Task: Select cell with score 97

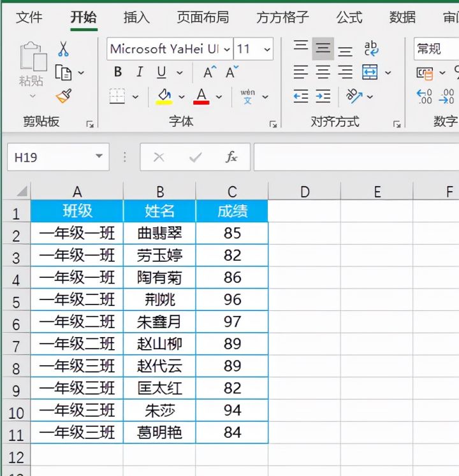Action: (x=232, y=322)
